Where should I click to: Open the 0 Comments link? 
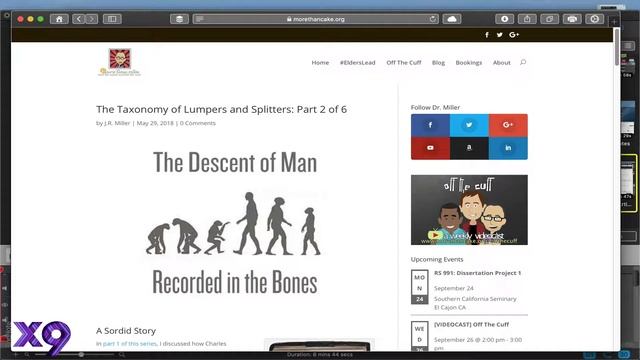click(x=198, y=123)
